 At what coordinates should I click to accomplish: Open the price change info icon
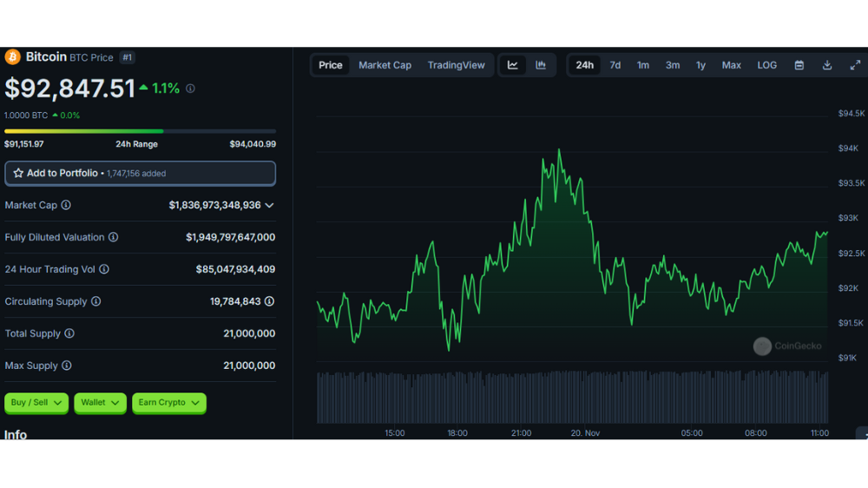pos(190,89)
